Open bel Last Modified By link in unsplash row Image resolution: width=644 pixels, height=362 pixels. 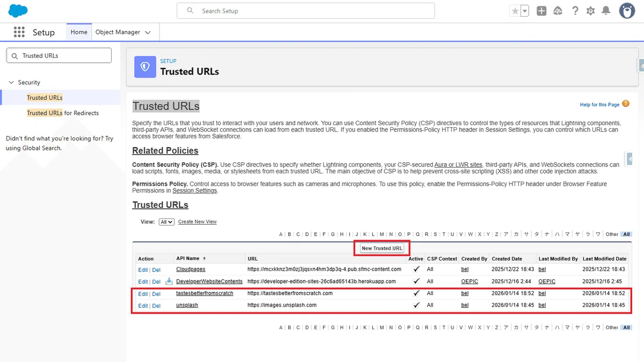coord(542,305)
